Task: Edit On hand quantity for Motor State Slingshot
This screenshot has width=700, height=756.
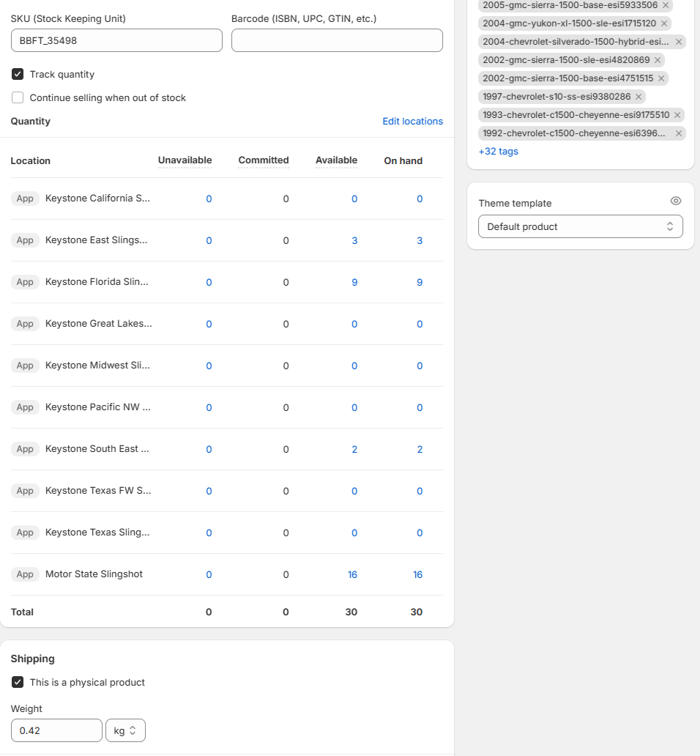Action: (x=417, y=575)
